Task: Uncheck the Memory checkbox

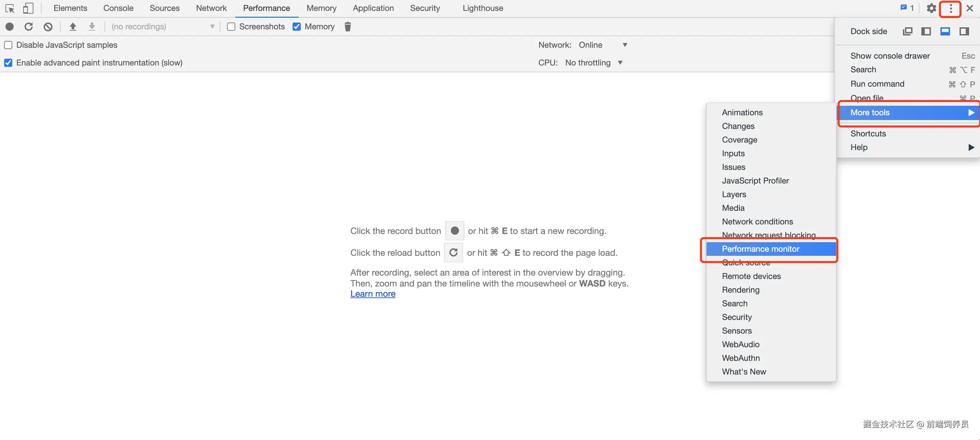Action: [x=297, y=27]
